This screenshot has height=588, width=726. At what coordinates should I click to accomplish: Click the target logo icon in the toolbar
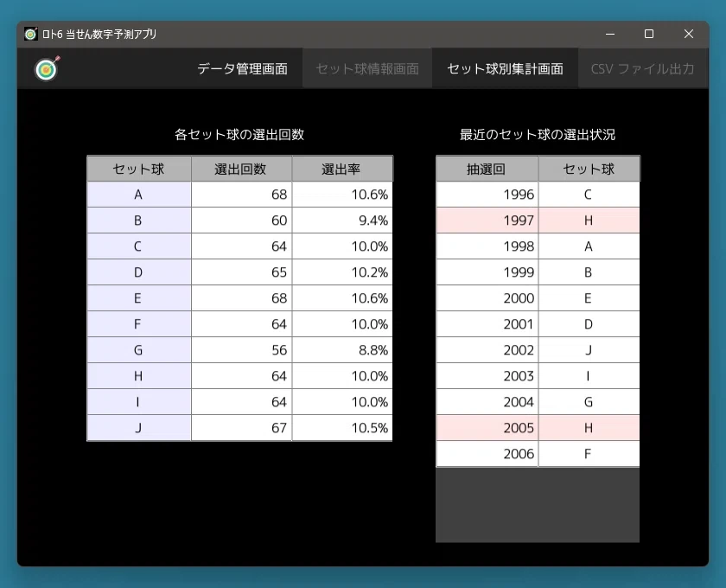(x=48, y=68)
